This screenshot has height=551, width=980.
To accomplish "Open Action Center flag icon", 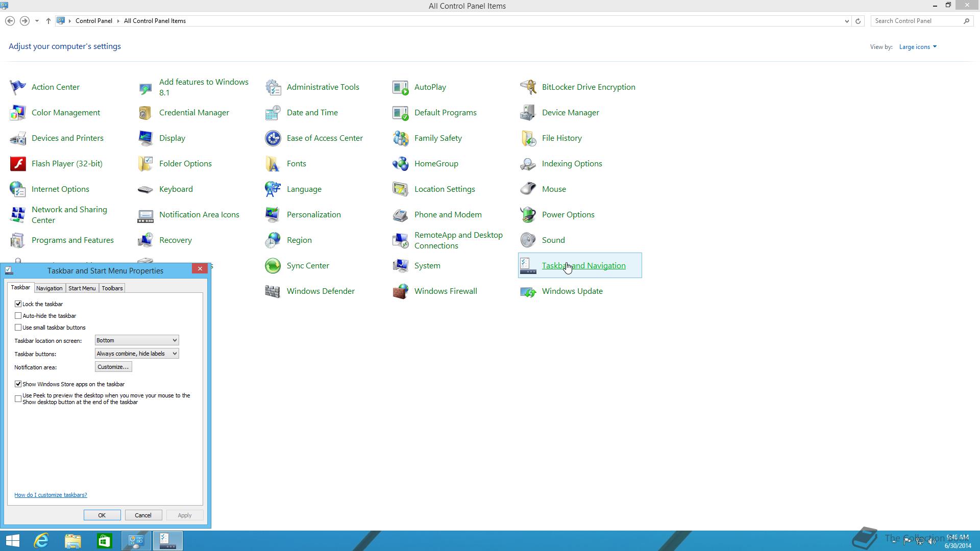I will click(18, 87).
